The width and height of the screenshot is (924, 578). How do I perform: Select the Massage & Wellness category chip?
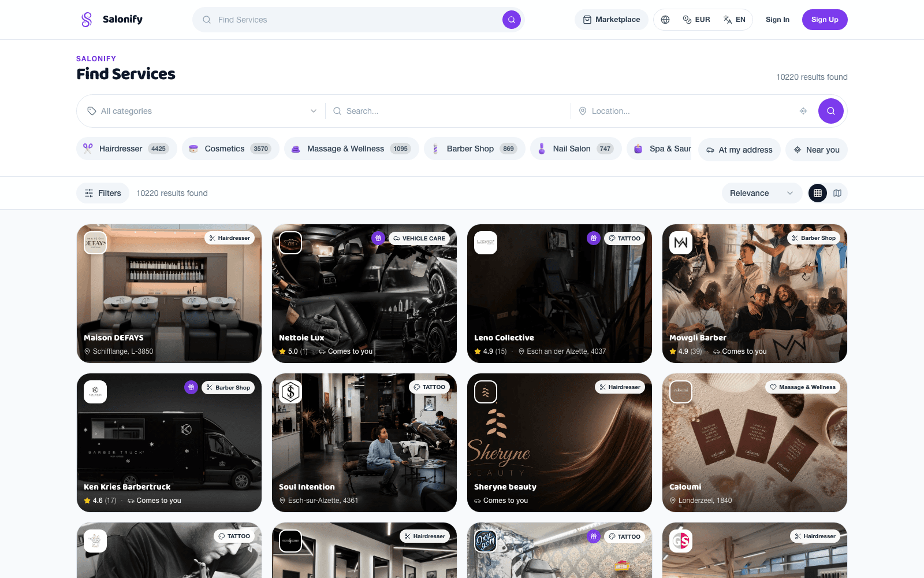pyautogui.click(x=352, y=149)
